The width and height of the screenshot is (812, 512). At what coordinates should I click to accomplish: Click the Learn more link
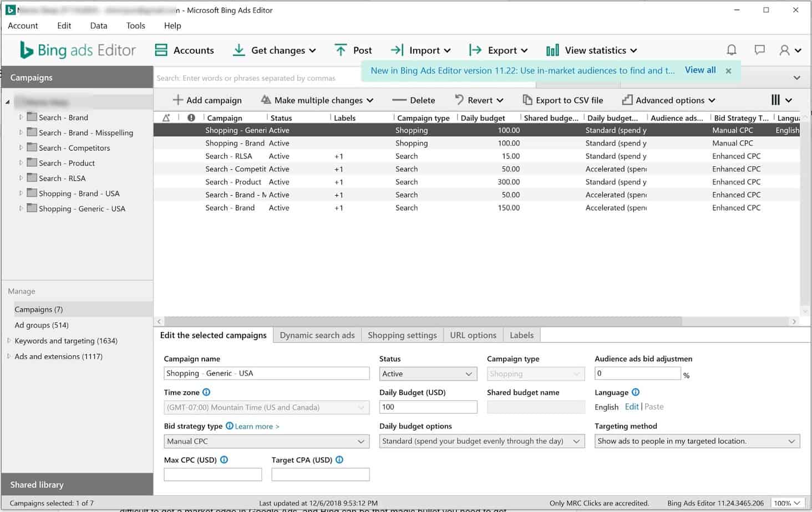pos(257,427)
